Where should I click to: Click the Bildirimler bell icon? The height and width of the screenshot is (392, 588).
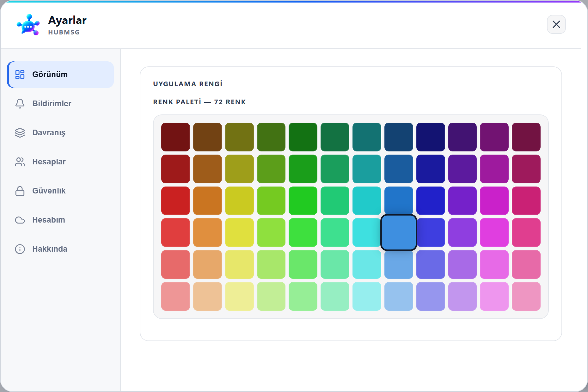(20, 104)
